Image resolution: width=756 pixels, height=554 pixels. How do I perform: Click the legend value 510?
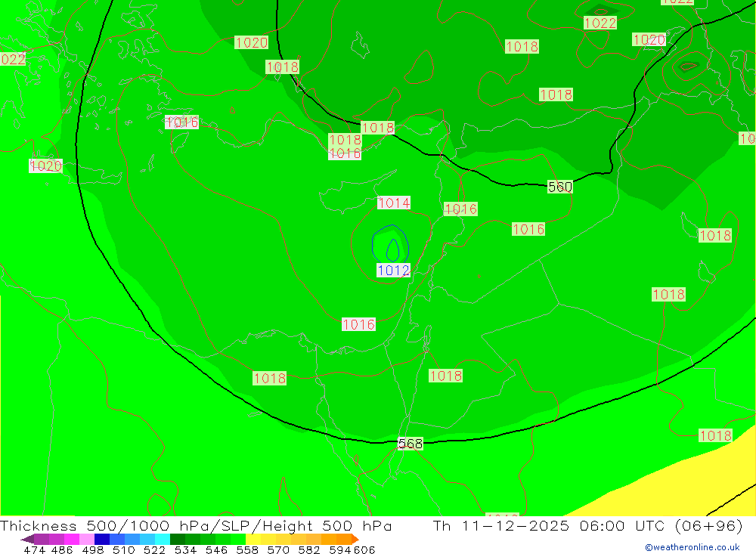pyautogui.click(x=123, y=549)
